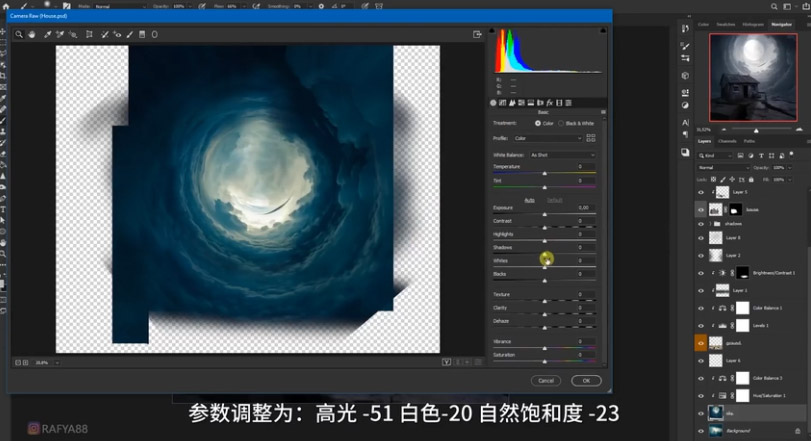Pick the White Balance eyedropper tool
The width and height of the screenshot is (811, 441).
47,34
